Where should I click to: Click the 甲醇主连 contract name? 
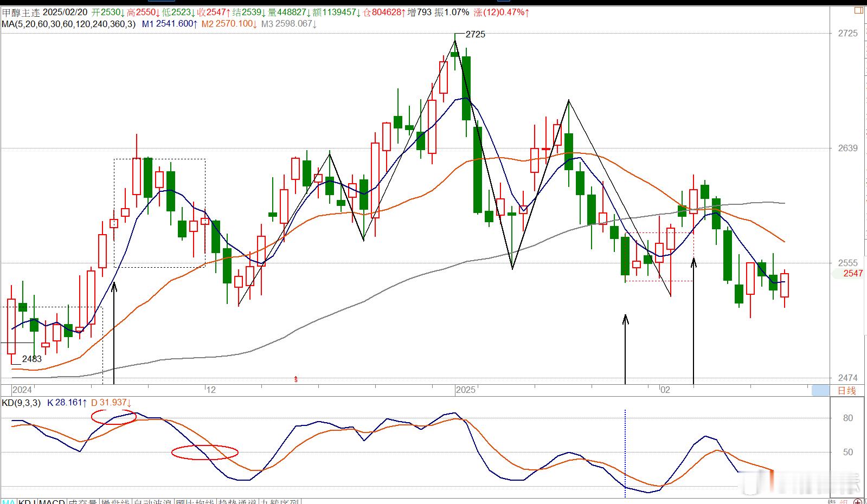tap(20, 12)
